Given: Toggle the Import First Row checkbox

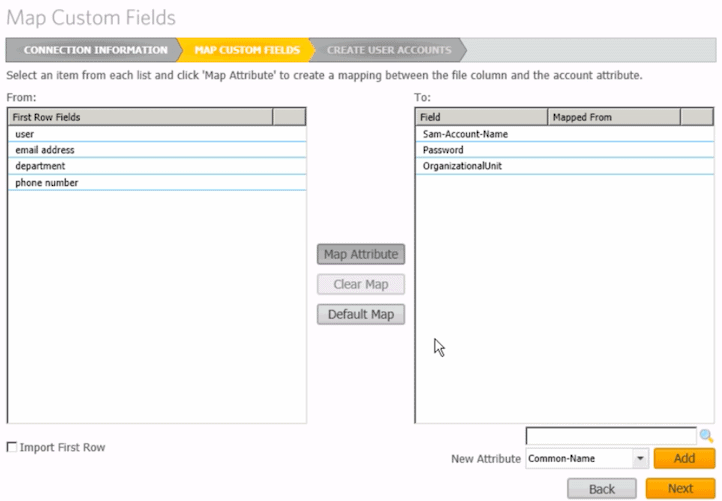Looking at the screenshot, I should 12,447.
